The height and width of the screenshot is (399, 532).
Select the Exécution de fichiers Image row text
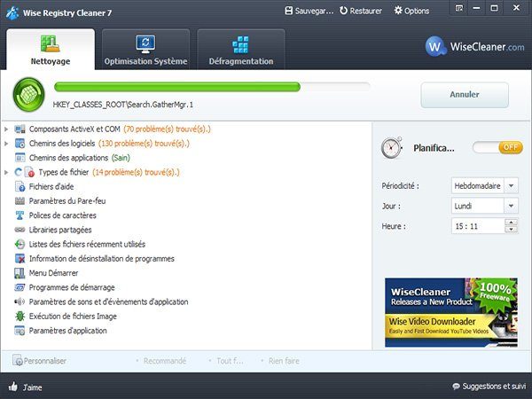pyautogui.click(x=73, y=317)
